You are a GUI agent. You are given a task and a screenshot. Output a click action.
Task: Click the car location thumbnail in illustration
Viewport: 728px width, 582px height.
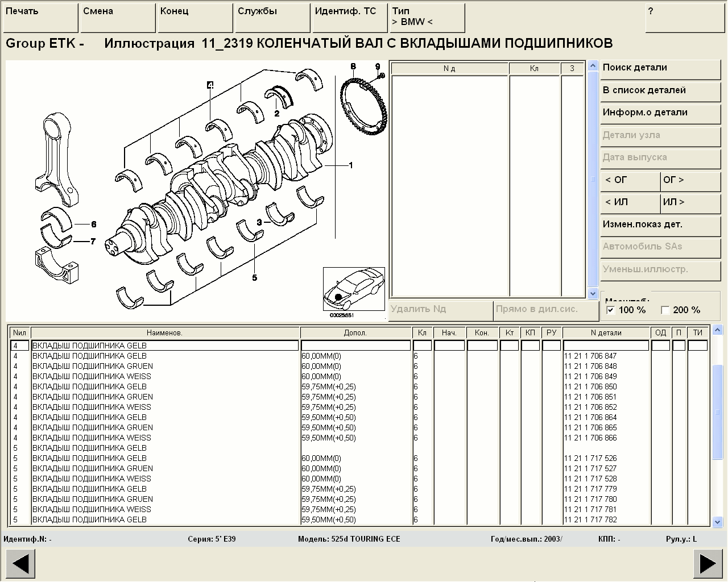coord(354,289)
